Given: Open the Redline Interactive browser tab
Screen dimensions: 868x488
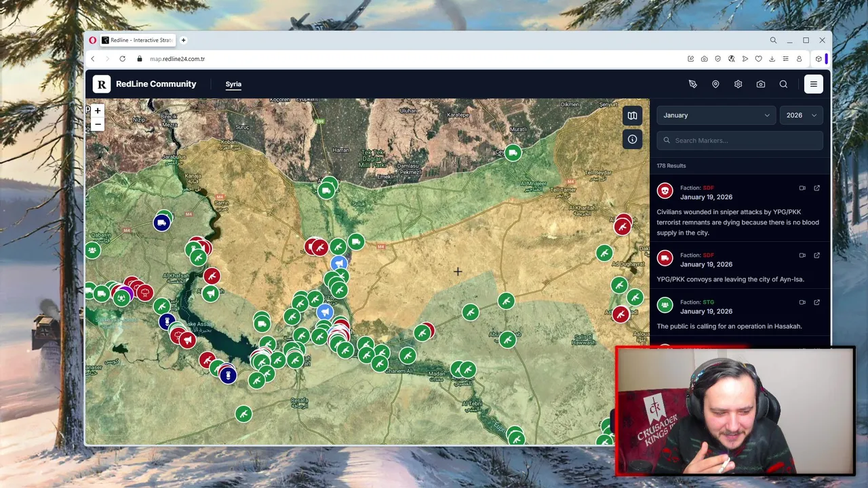Looking at the screenshot, I should [138, 40].
